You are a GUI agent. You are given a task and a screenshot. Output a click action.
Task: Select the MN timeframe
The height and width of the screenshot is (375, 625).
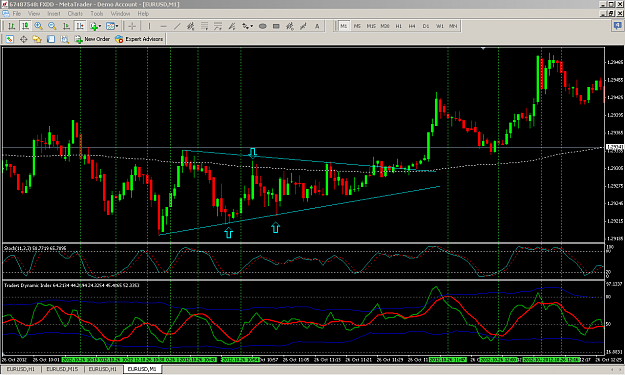(x=453, y=26)
